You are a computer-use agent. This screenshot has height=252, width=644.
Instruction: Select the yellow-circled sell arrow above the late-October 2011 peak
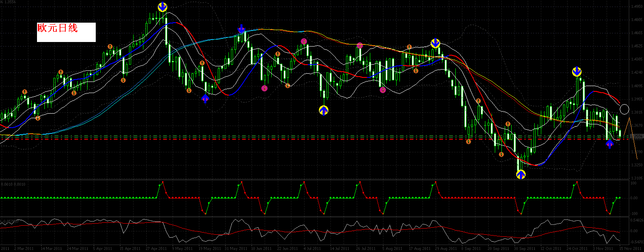point(577,72)
